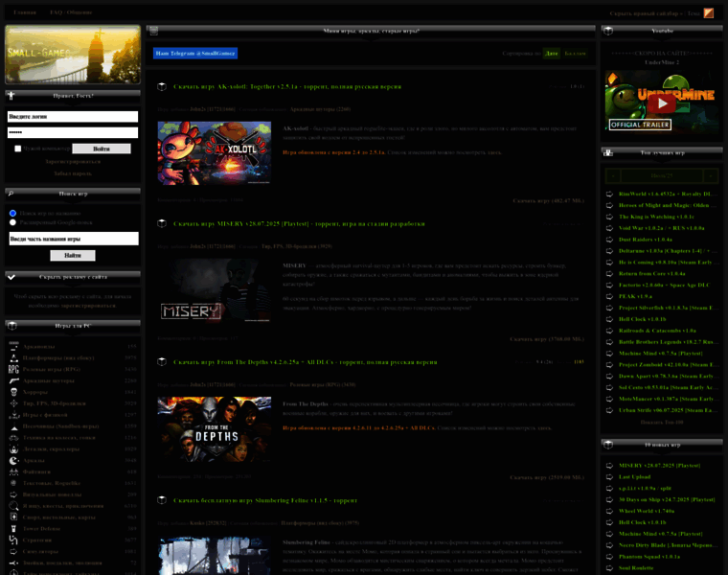Open the Стратегии category icon

(14, 540)
